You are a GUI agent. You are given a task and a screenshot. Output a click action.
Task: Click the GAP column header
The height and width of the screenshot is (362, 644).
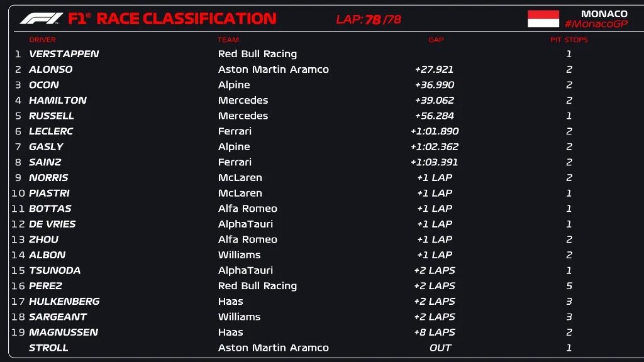(x=436, y=40)
